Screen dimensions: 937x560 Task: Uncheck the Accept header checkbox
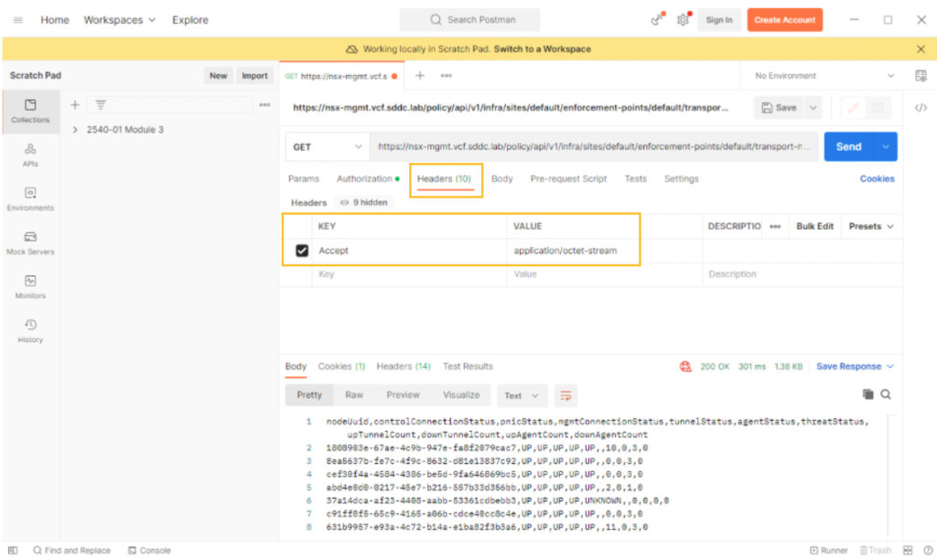coord(302,251)
